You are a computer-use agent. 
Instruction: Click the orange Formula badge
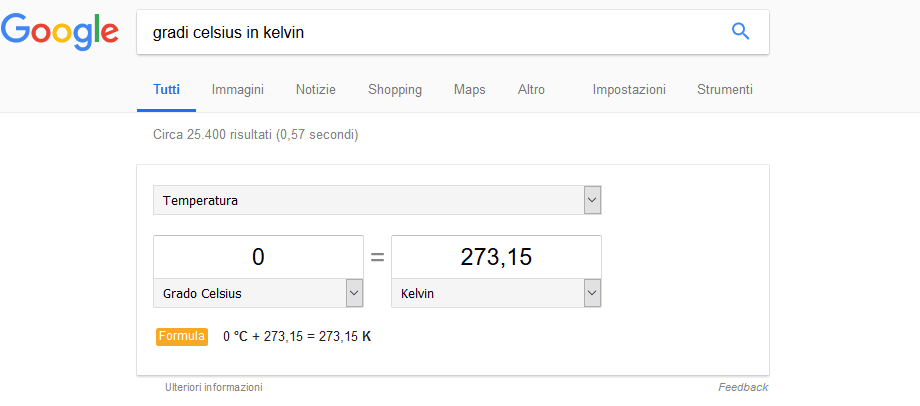point(182,336)
